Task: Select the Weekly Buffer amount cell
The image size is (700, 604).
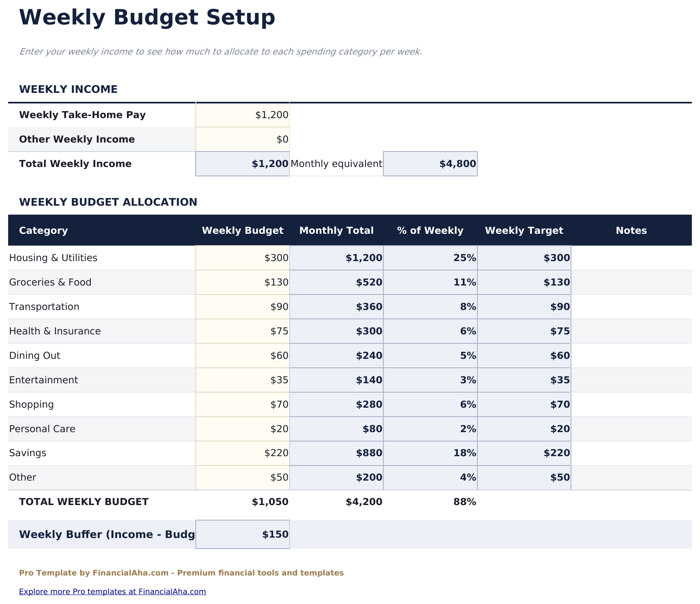Action: pyautogui.click(x=242, y=534)
